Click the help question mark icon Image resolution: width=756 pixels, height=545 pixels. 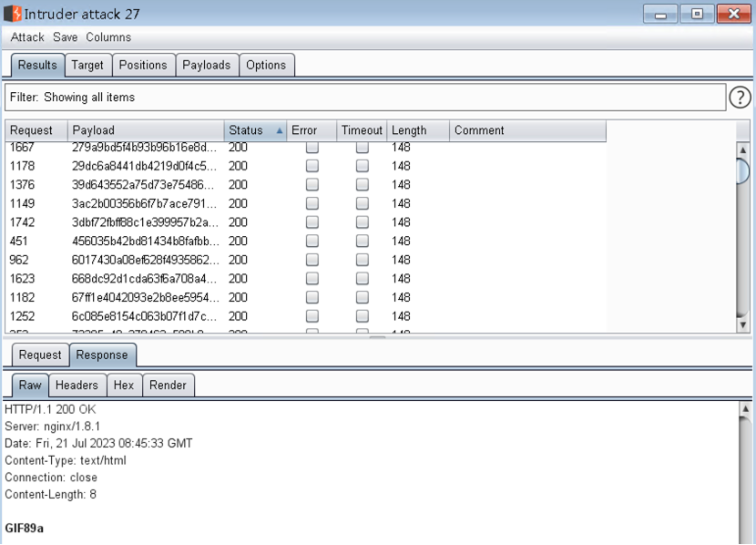pos(740,98)
